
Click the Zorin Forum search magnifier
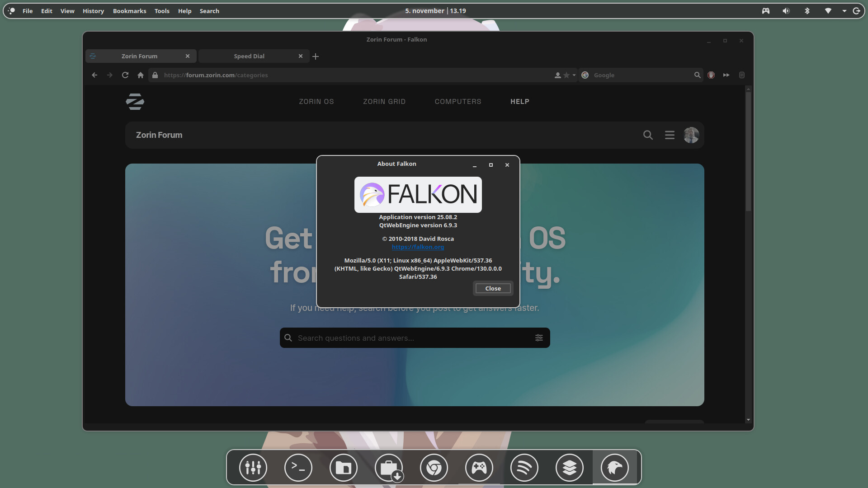[648, 135]
